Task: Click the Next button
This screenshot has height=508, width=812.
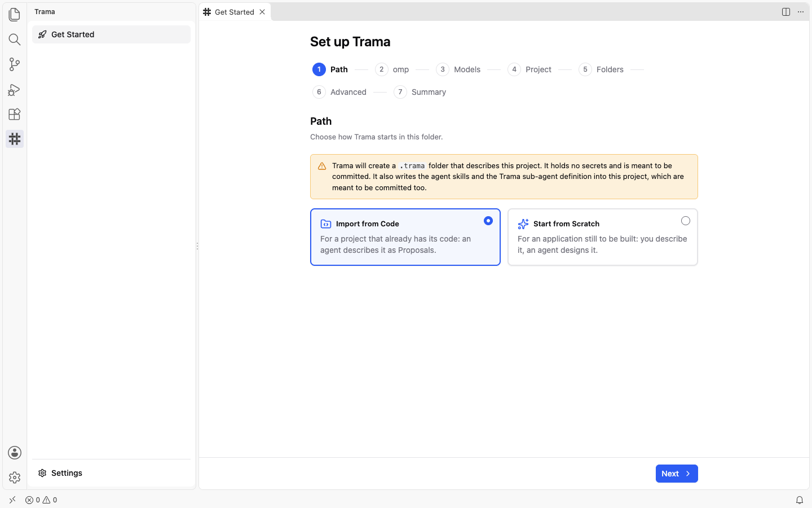Action: 677,474
